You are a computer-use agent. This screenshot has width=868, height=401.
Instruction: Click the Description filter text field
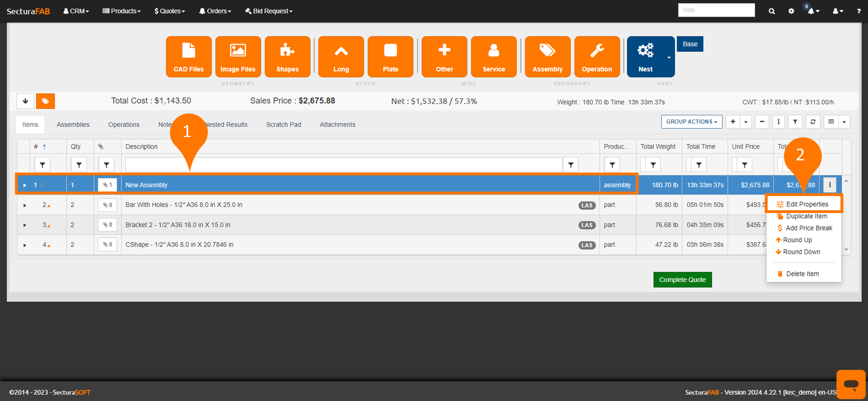click(x=343, y=165)
